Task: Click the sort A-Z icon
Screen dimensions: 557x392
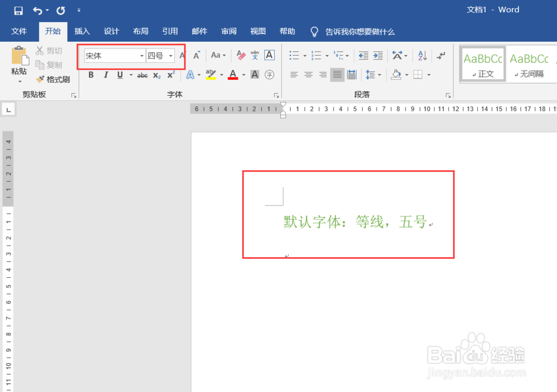Action: [x=422, y=55]
